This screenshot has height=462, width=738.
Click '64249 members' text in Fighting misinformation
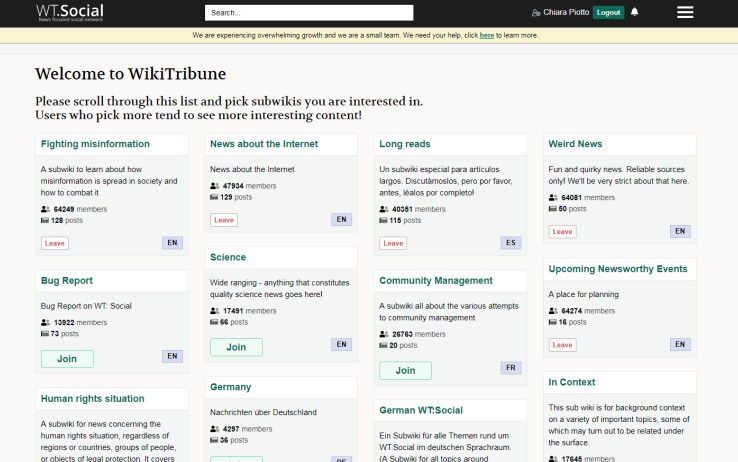click(x=80, y=209)
